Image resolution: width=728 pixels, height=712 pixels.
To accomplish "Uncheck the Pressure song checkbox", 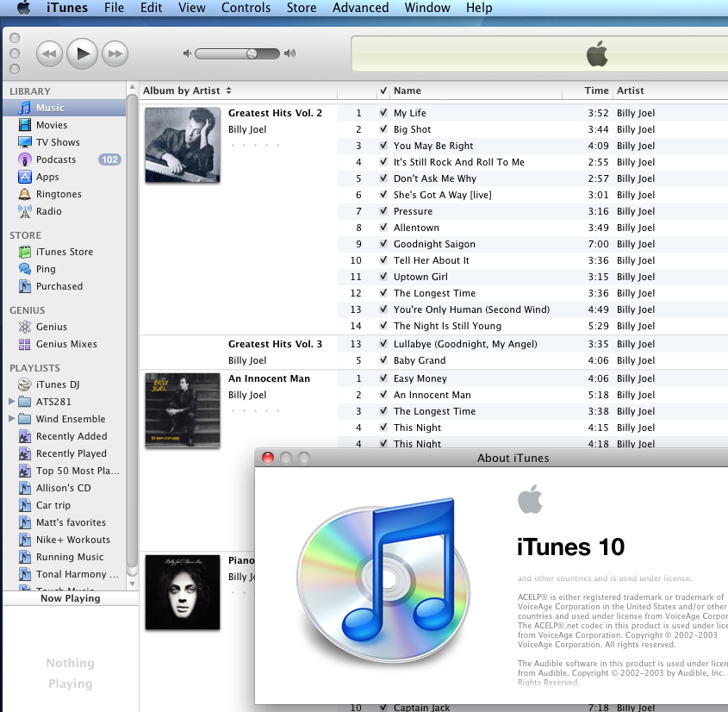I will coord(383,211).
